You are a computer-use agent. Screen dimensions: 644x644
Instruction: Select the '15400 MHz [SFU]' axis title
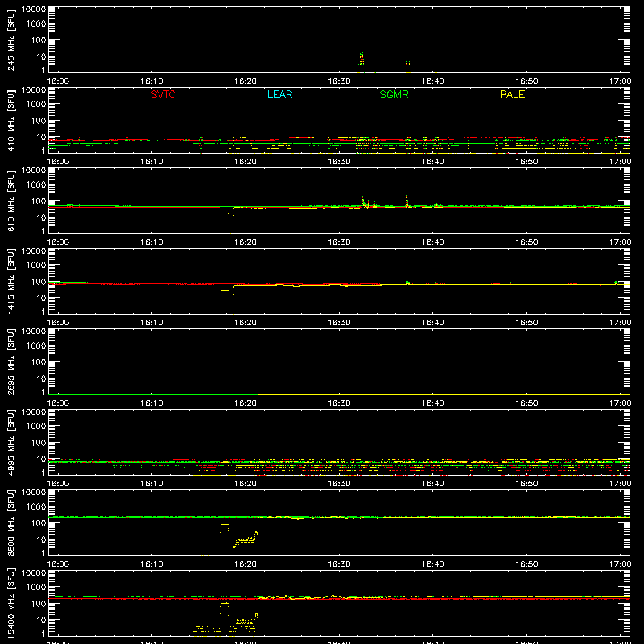coord(11,603)
